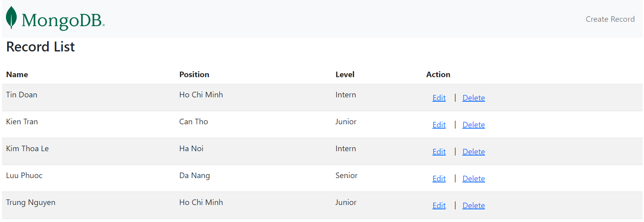Screen dimensions: 644x222
Task: Click the Record List heading
Action: pos(40,47)
